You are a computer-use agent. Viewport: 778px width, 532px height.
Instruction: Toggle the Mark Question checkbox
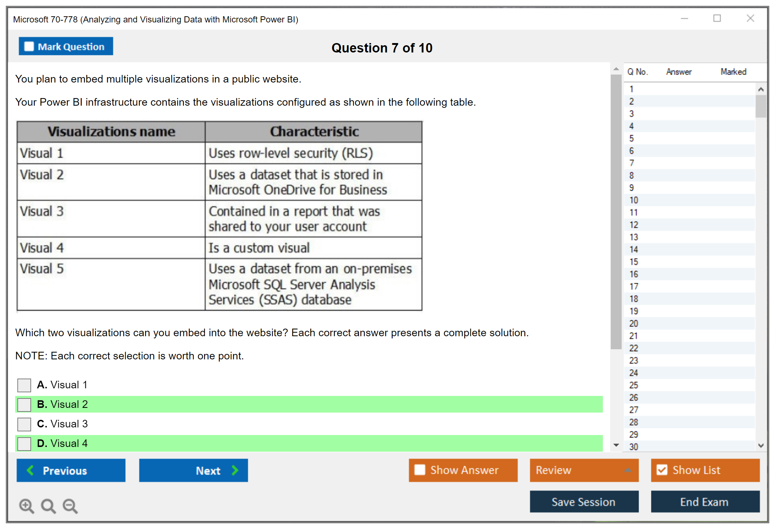click(x=29, y=47)
